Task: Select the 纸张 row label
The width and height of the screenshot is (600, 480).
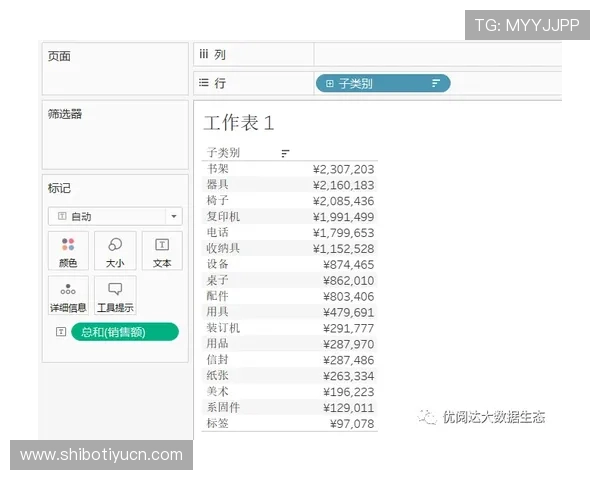Action: tap(218, 376)
